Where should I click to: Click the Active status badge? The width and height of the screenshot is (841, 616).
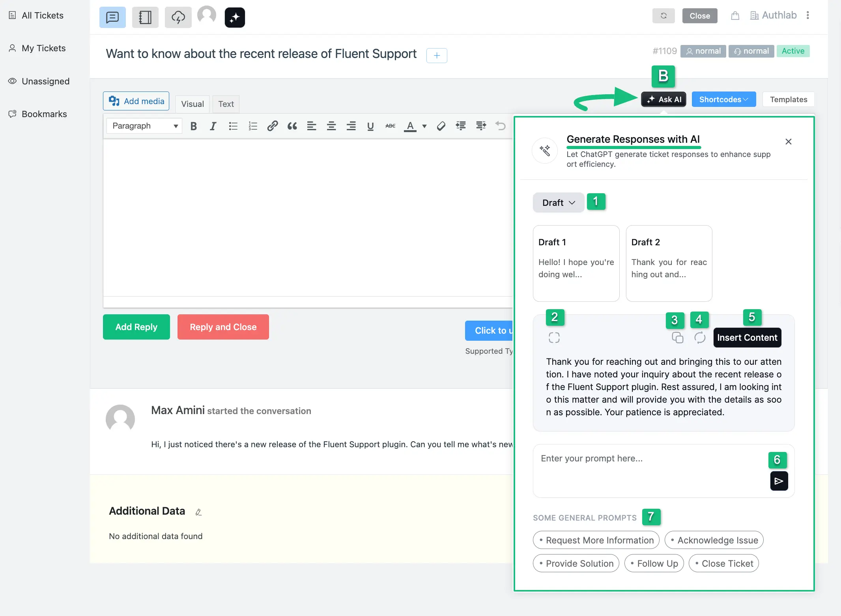coord(793,51)
